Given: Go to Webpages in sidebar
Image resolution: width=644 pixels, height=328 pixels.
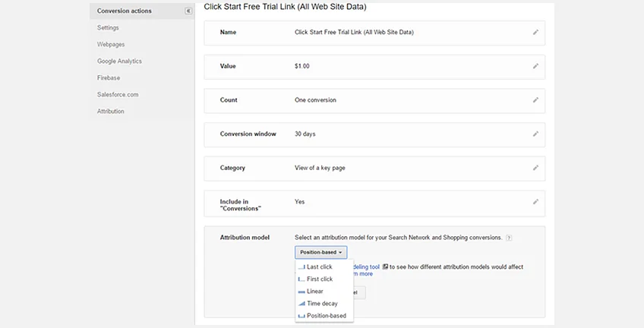Looking at the screenshot, I should (x=111, y=44).
